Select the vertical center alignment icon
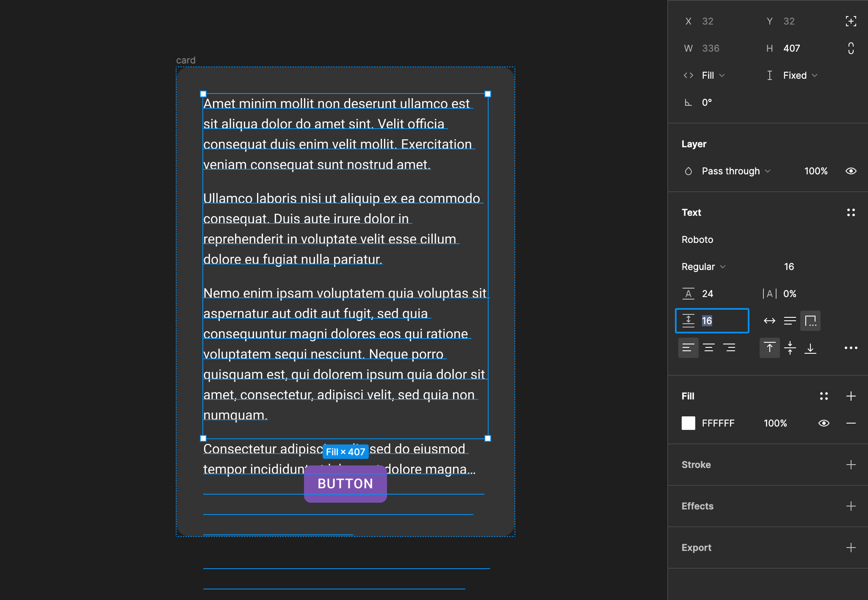This screenshot has width=868, height=600. click(790, 347)
